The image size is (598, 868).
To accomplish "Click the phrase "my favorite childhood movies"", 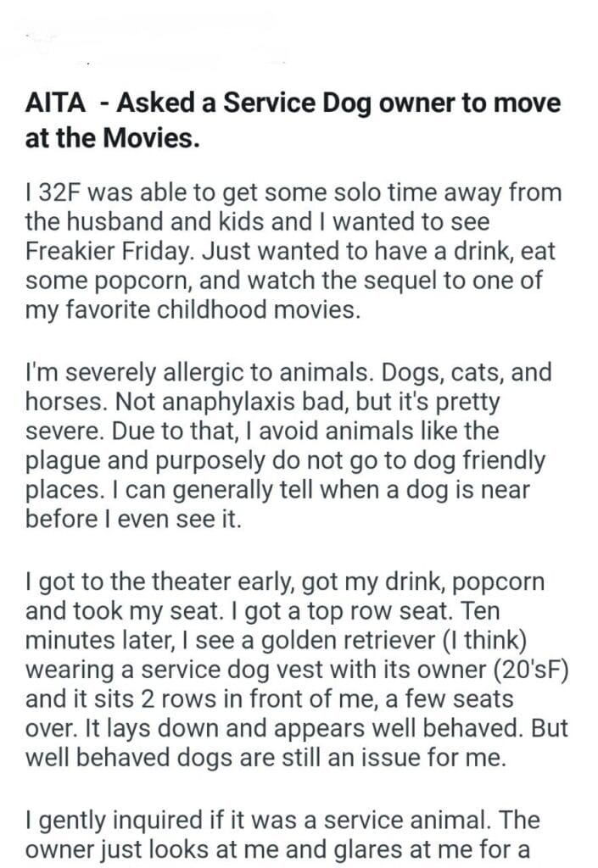I will tap(191, 309).
